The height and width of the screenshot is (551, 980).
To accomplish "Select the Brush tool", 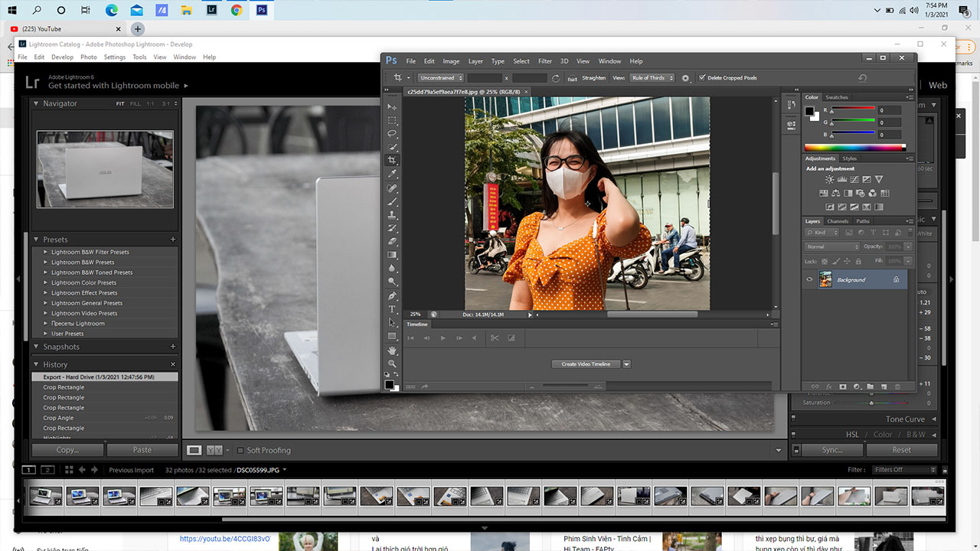I will coord(392,201).
